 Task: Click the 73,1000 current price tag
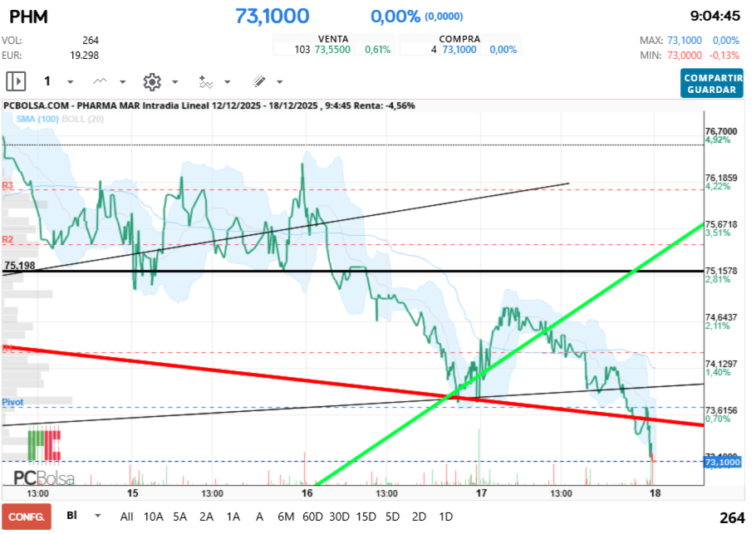[719, 462]
